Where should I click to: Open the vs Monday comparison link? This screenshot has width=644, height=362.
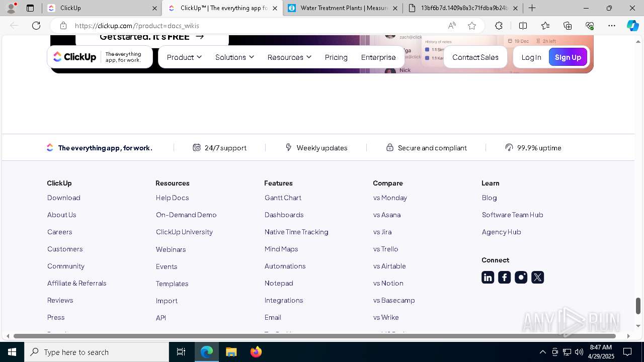[390, 198]
